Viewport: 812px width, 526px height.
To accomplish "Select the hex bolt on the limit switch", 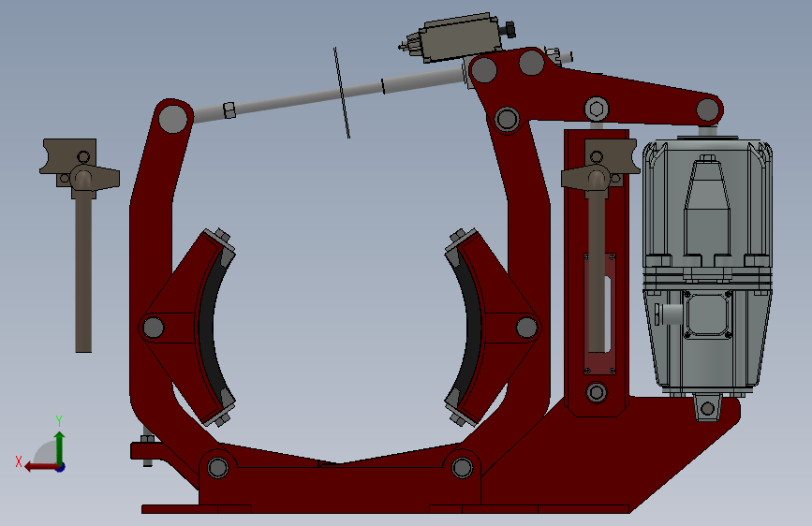I will coord(510,30).
